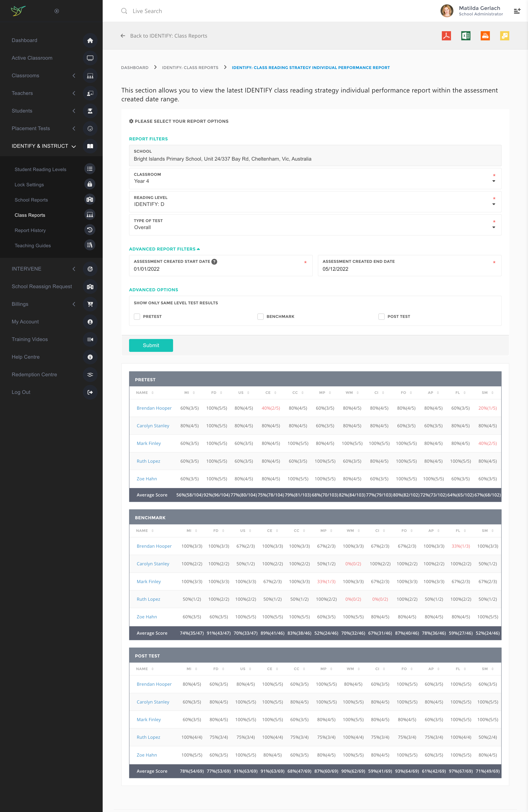The height and width of the screenshot is (812, 528).
Task: Click Training Videos camera icon
Action: [90, 340]
